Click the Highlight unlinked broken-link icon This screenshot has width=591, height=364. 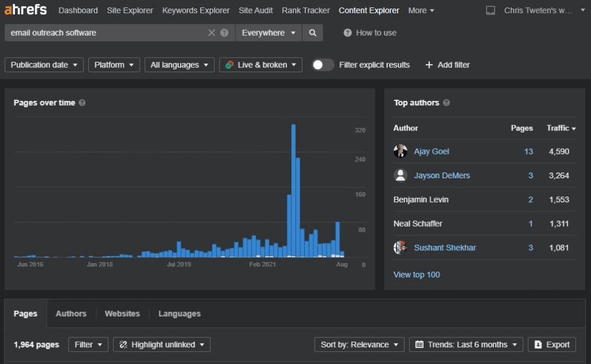(124, 344)
